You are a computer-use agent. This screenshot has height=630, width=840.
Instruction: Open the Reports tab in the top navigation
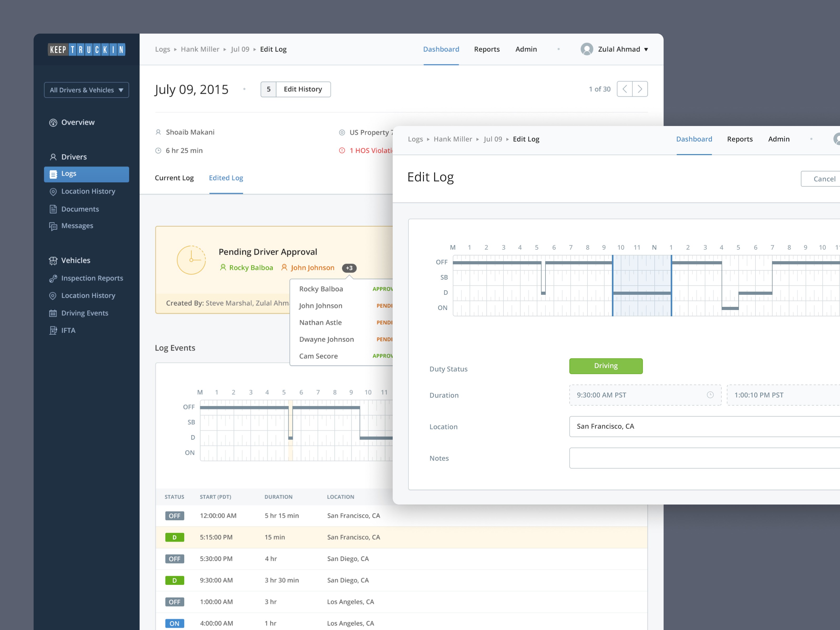pos(487,49)
